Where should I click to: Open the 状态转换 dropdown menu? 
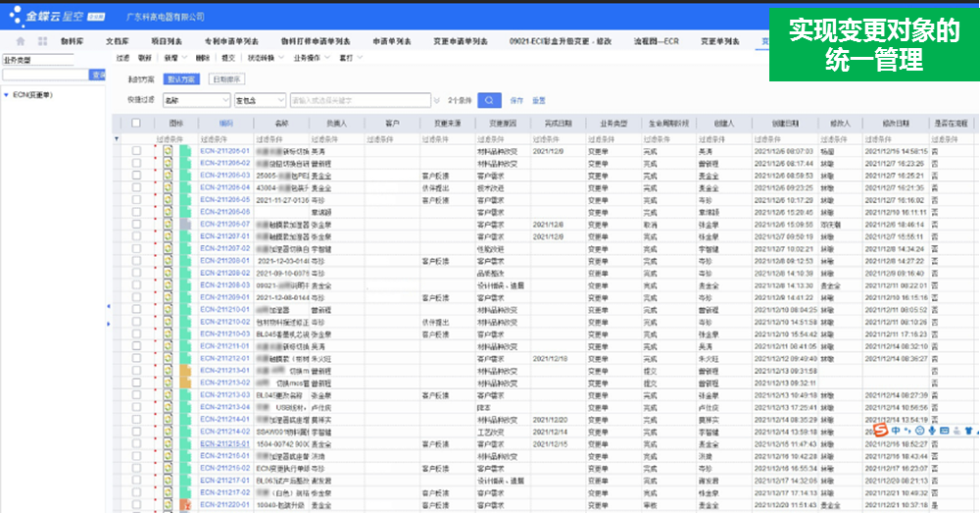pos(266,58)
